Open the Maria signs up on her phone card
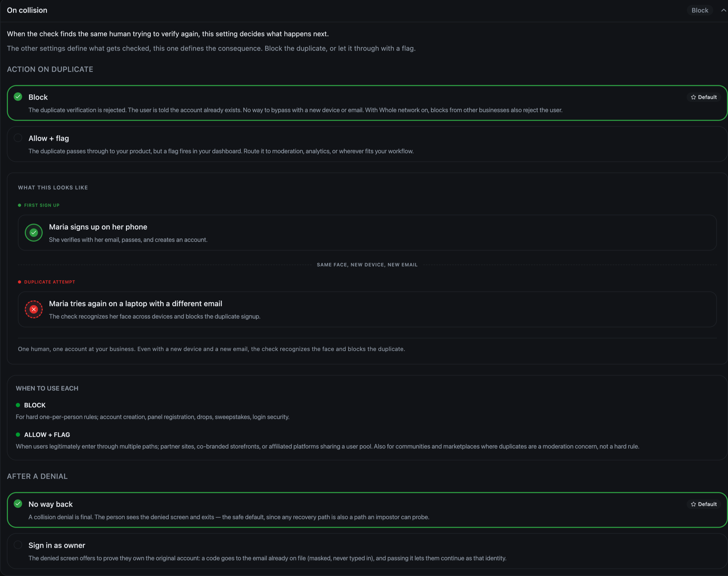The width and height of the screenshot is (728, 576). tap(367, 233)
